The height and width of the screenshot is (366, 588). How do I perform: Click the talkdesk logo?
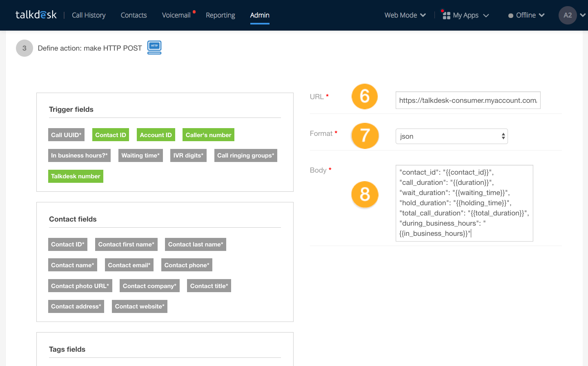pyautogui.click(x=36, y=14)
